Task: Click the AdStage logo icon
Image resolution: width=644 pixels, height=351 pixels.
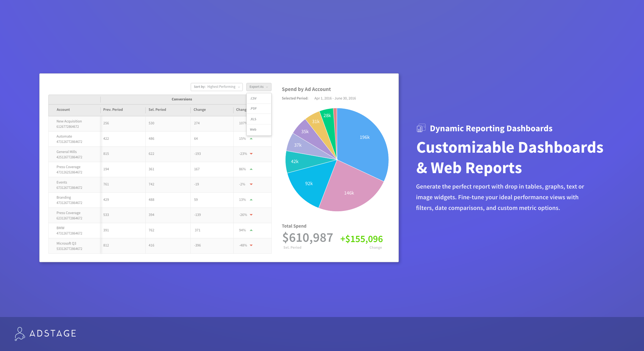Action: 19,334
